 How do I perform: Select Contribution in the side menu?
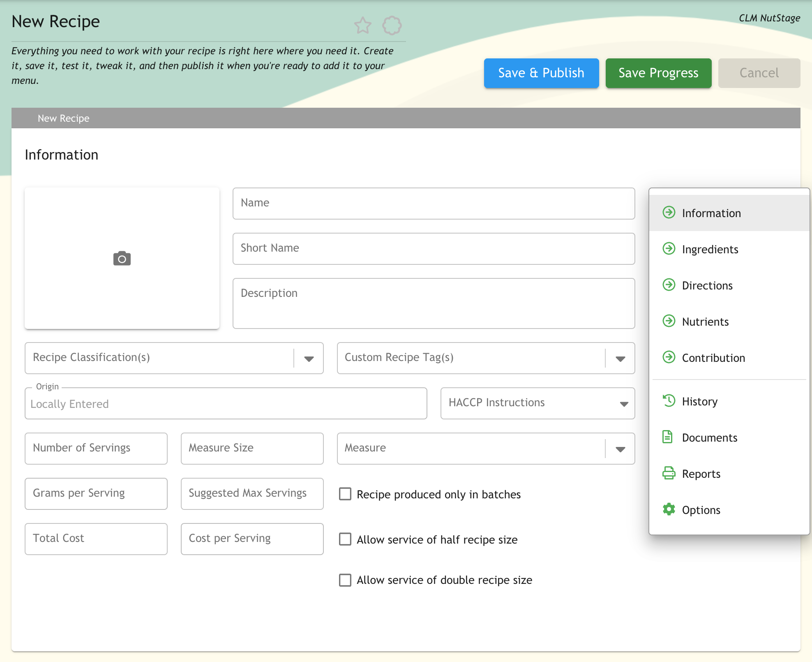click(713, 358)
